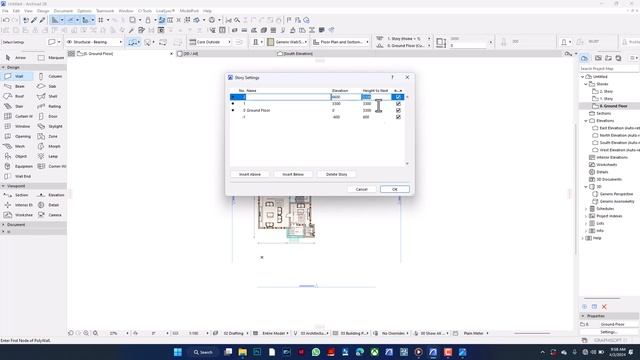Open Project Map view in Navigator

pos(584,58)
